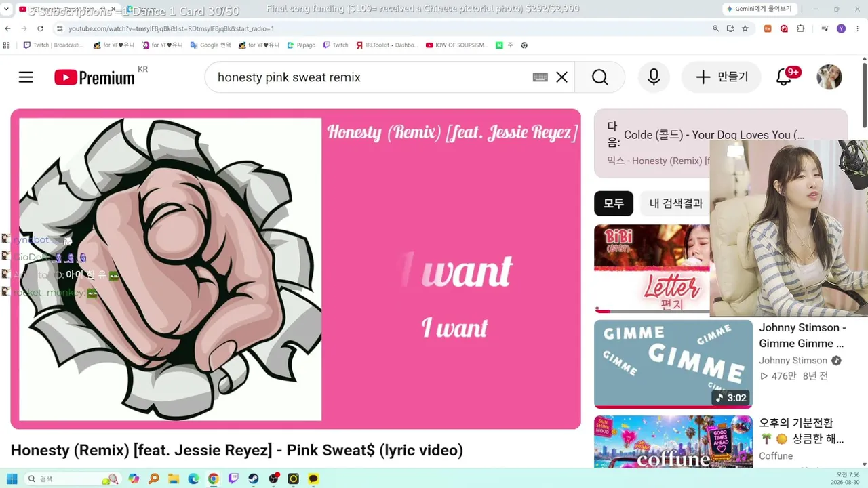Open the browser zoom magnifier icon

715,28
